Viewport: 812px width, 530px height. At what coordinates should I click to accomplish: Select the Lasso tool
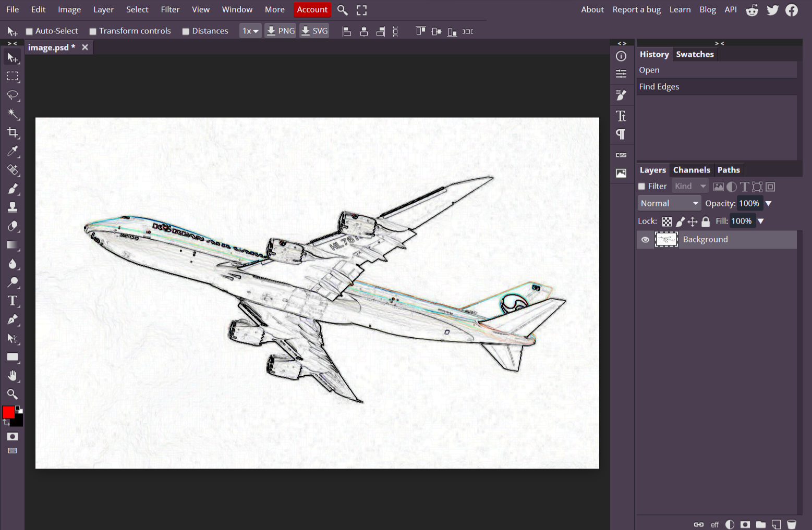13,95
